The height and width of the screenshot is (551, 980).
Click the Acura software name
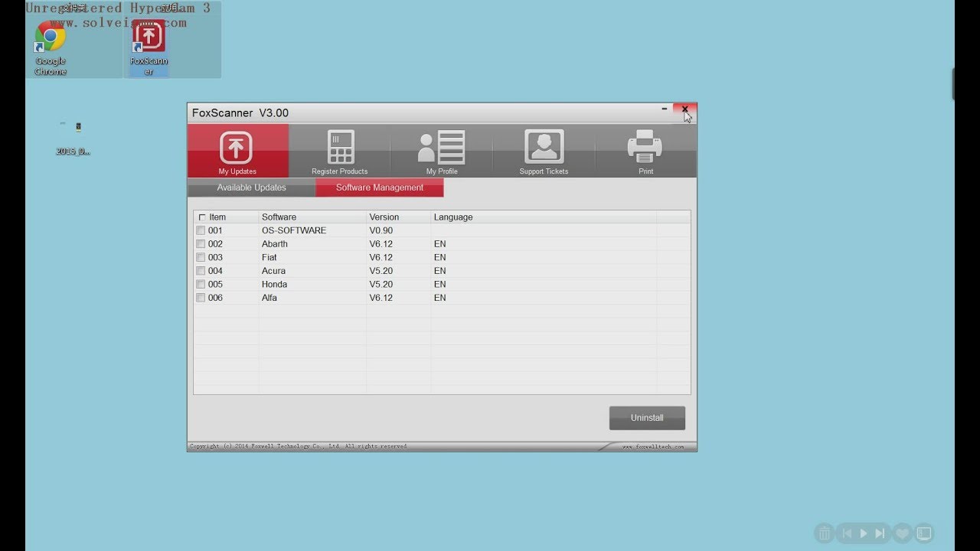click(x=273, y=271)
